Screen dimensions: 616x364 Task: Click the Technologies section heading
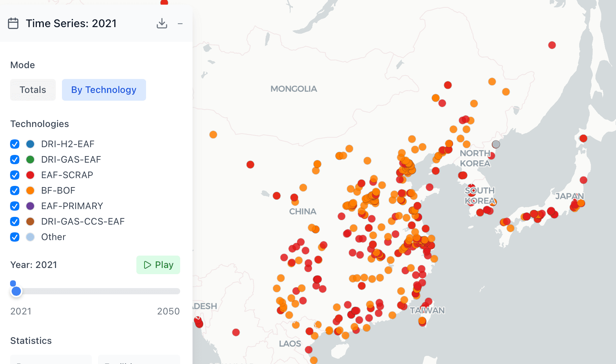[40, 124]
